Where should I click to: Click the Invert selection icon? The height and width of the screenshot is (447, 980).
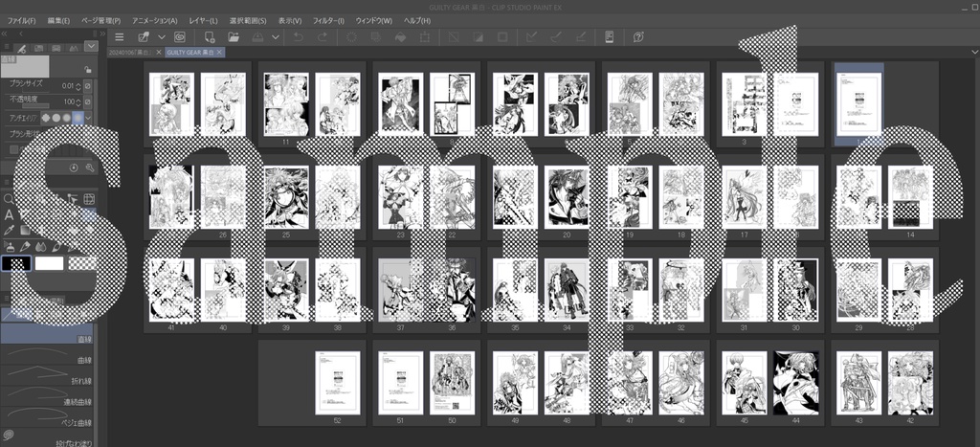(x=479, y=37)
